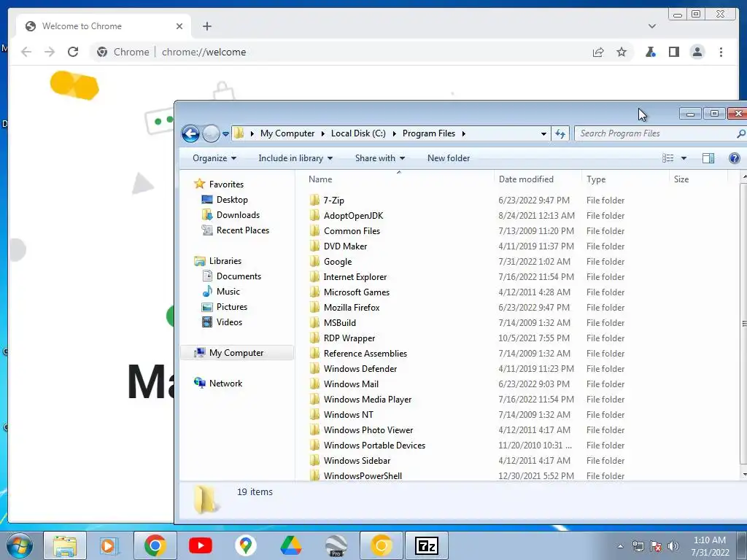This screenshot has height=560, width=747.
Task: Open Chrome's tab search dropdown chevron
Action: [x=652, y=26]
